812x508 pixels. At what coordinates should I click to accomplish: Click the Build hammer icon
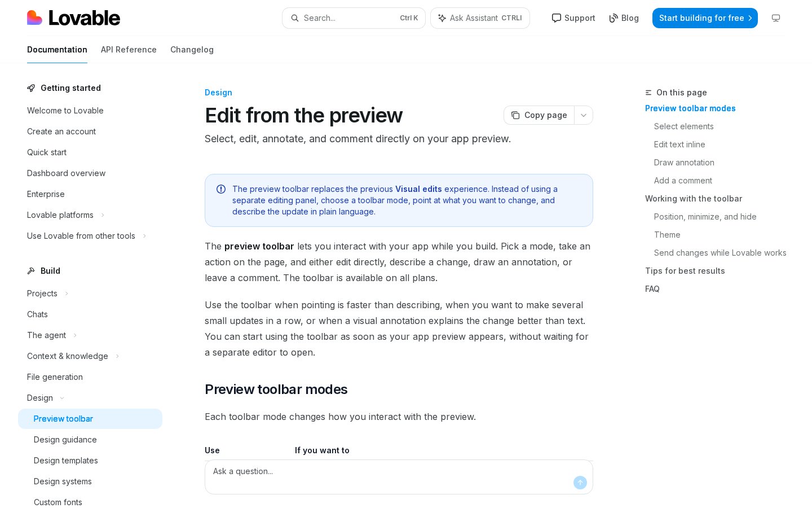[x=31, y=271]
